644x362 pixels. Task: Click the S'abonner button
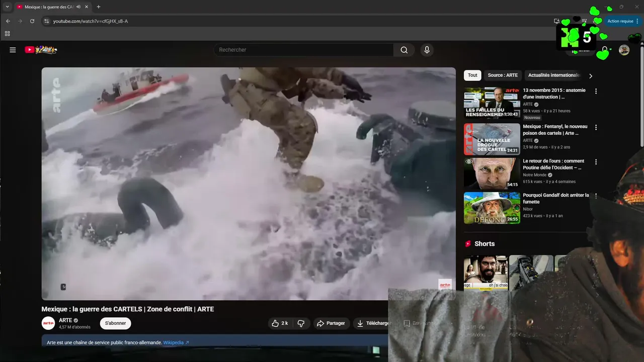click(115, 323)
